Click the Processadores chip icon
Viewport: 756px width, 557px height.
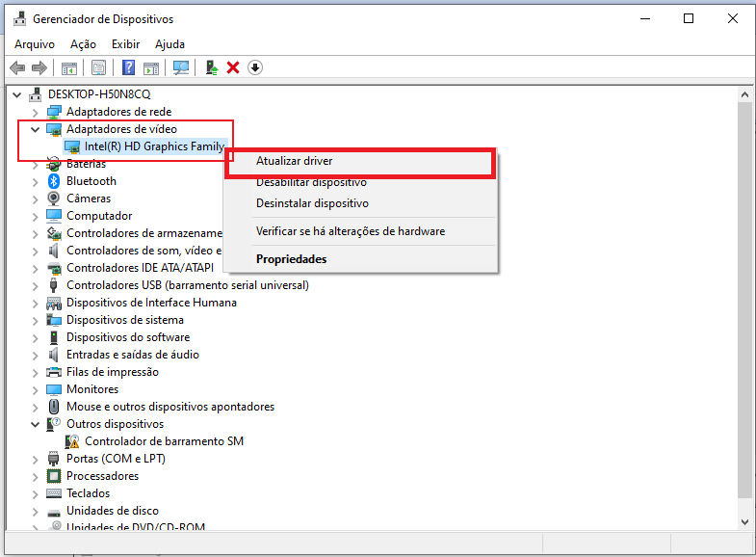54,476
